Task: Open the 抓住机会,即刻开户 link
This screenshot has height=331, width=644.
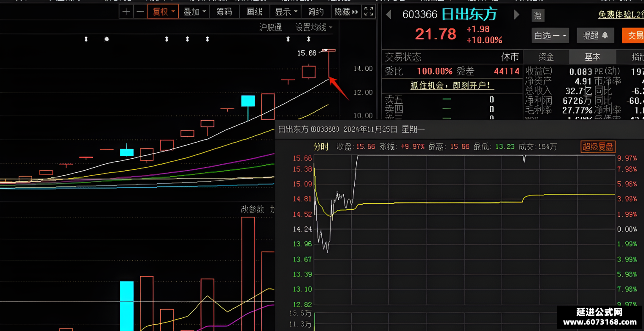Action: pos(452,85)
